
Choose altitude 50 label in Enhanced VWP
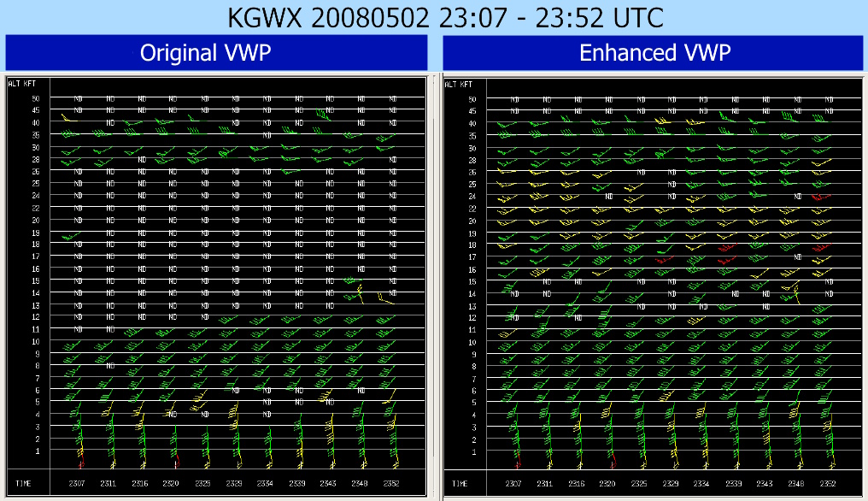(472, 99)
